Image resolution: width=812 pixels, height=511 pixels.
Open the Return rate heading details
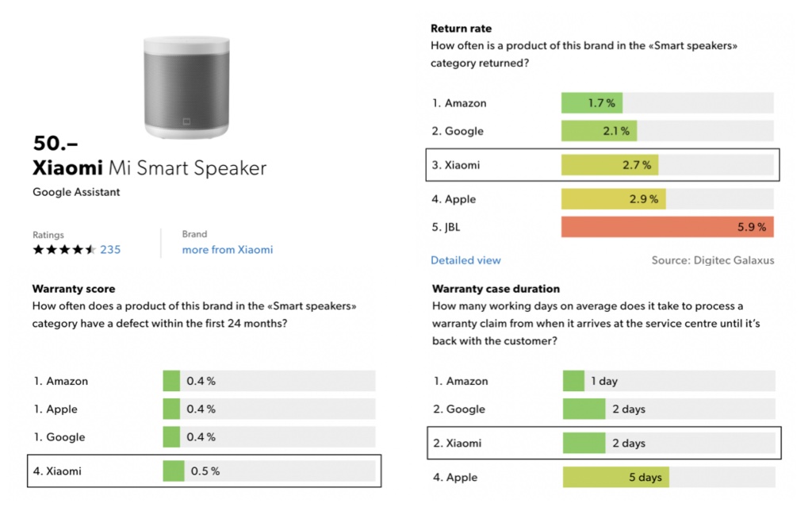pyautogui.click(x=461, y=28)
